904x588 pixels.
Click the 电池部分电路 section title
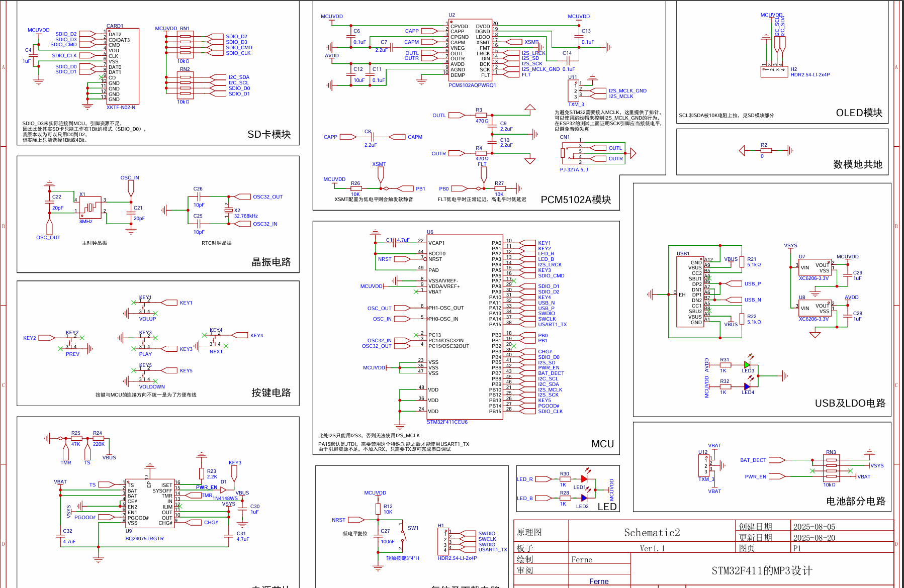tap(856, 501)
